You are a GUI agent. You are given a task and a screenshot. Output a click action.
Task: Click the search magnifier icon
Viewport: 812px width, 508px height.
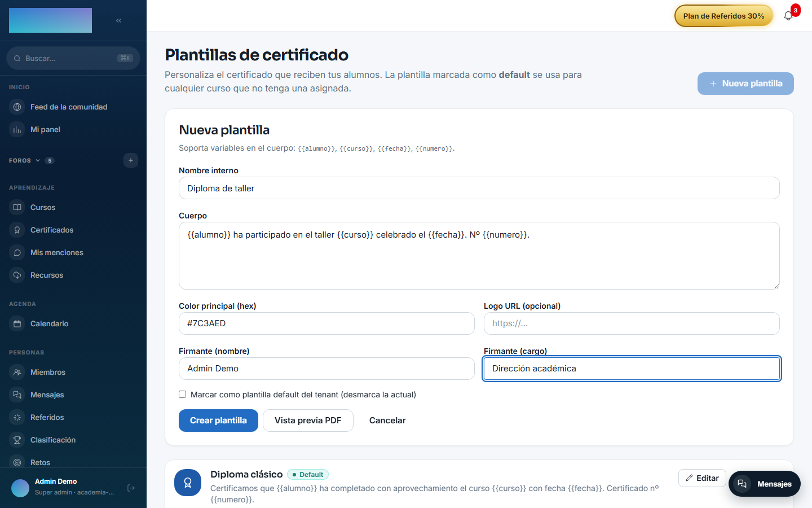point(17,58)
